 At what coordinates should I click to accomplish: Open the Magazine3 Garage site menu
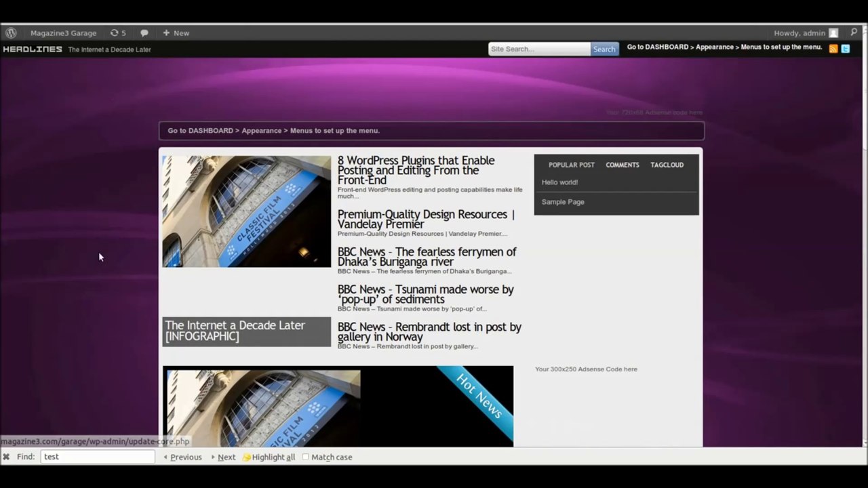click(x=63, y=33)
